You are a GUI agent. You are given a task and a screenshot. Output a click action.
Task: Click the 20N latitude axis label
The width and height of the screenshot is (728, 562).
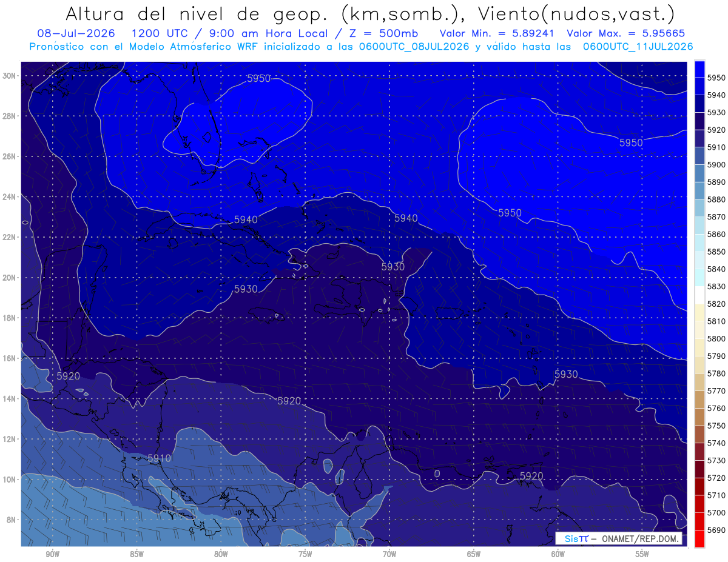8,278
